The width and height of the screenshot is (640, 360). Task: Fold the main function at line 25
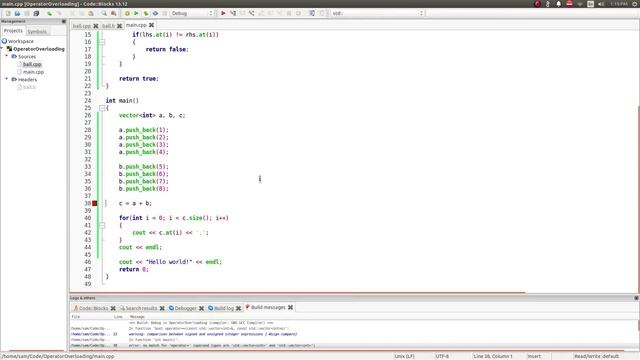102,108
